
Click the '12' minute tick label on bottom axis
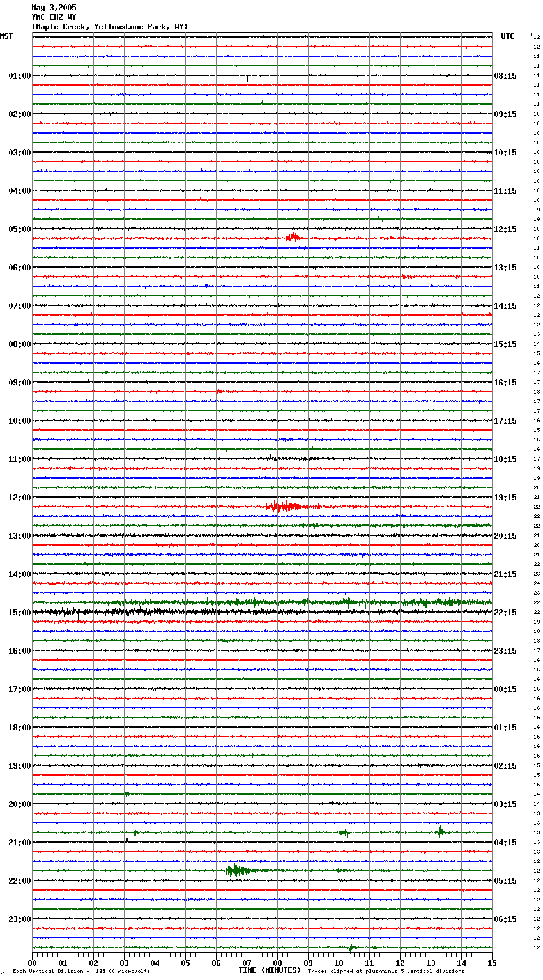click(400, 963)
